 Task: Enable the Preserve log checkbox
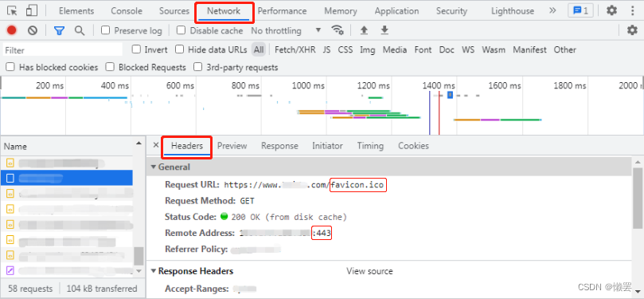click(x=106, y=30)
